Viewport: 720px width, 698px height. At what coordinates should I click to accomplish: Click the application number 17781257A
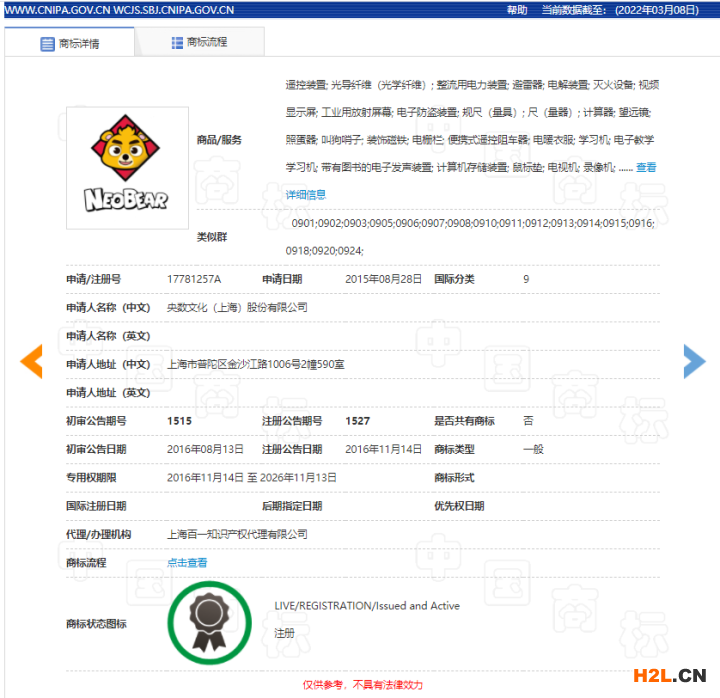[194, 279]
